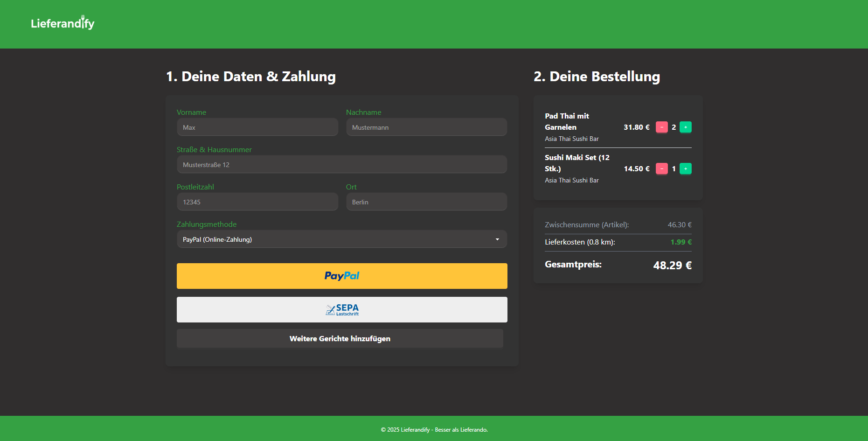
Task: Choose SEPA Lastschrift payment button
Action: (341, 309)
